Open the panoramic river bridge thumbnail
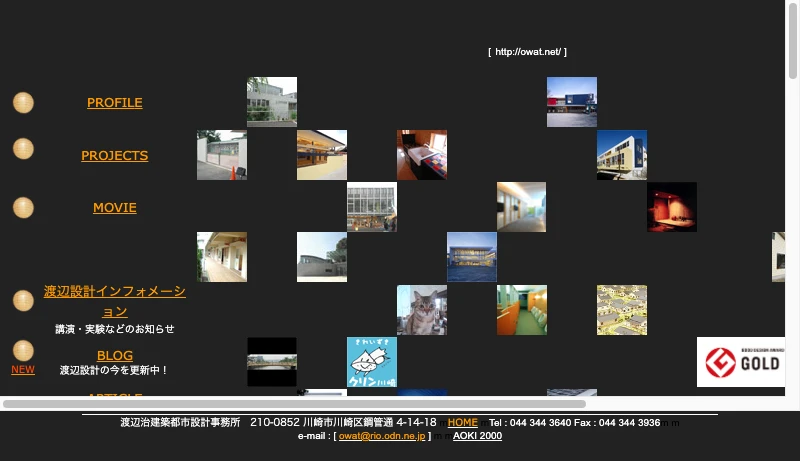Viewport: 800px width, 461px height. click(x=272, y=362)
